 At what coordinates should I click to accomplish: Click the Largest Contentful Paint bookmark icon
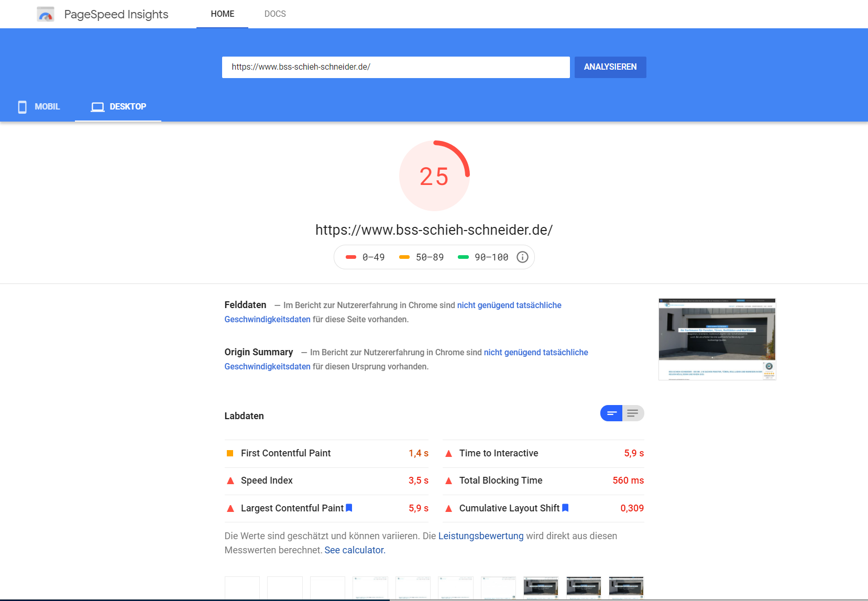tap(349, 508)
